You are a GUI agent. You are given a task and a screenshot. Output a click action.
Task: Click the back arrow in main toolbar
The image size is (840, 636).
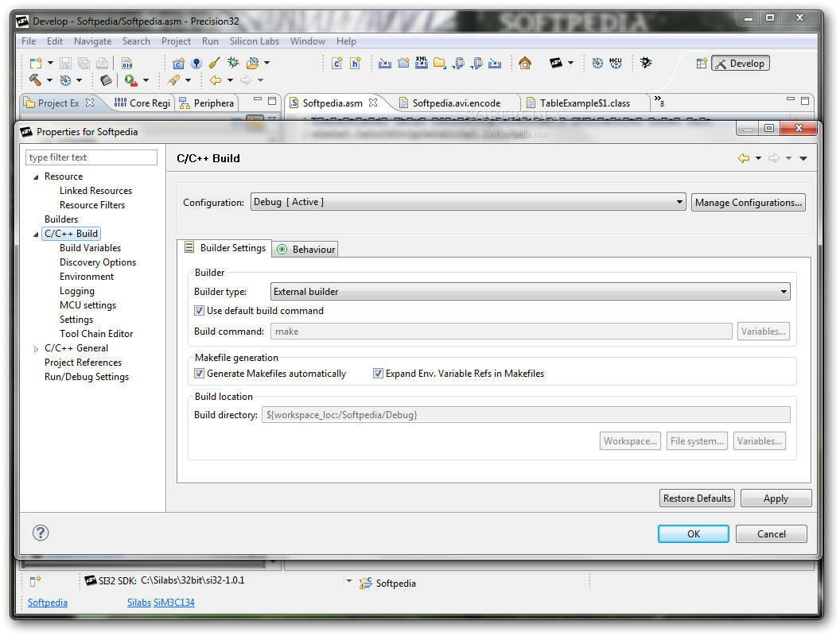point(216,80)
